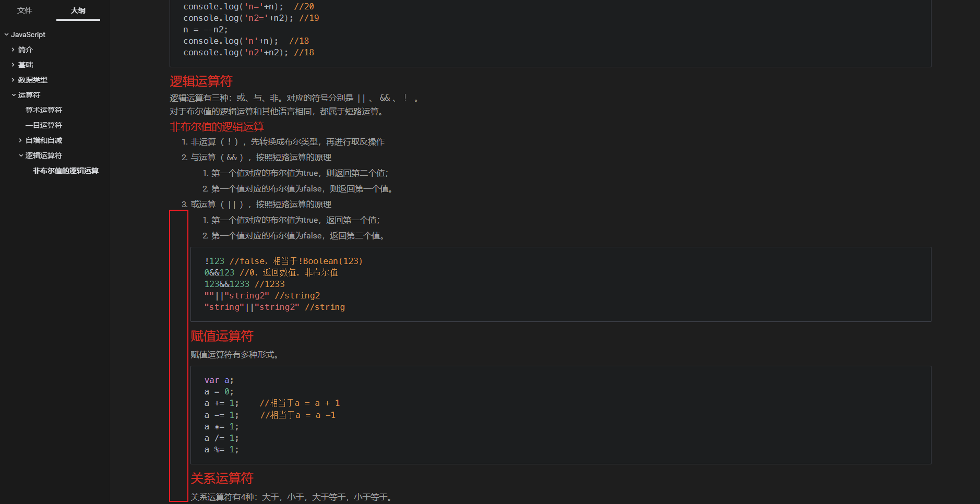Click code line "console.log('n2'+n2); //18"

(248, 53)
